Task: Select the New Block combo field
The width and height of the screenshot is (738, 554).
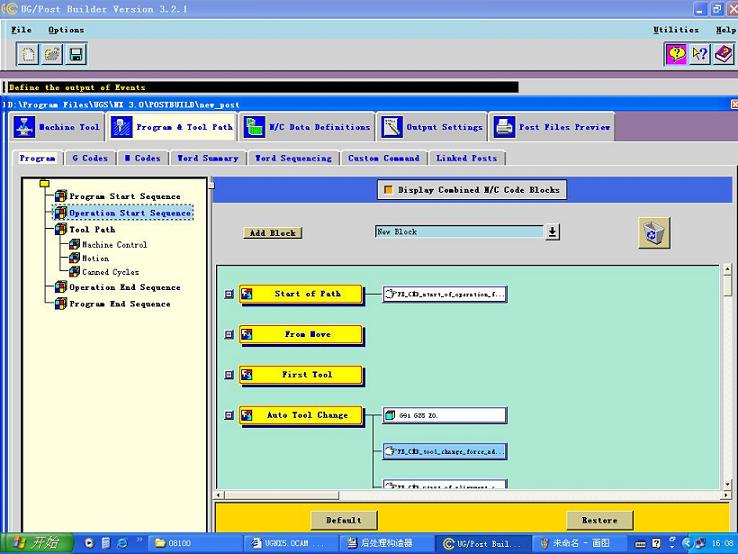Action: pos(459,232)
